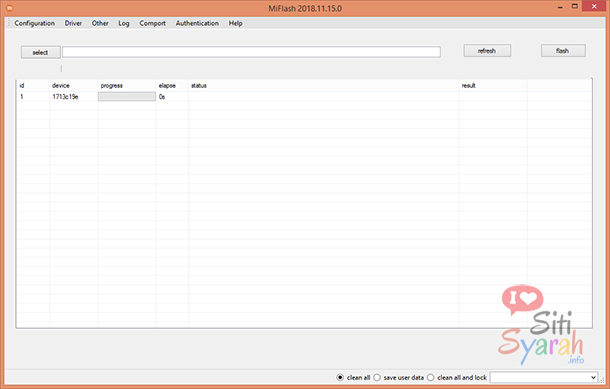Click the resize grip in bottom corner
610x389 pixels.
(602, 380)
